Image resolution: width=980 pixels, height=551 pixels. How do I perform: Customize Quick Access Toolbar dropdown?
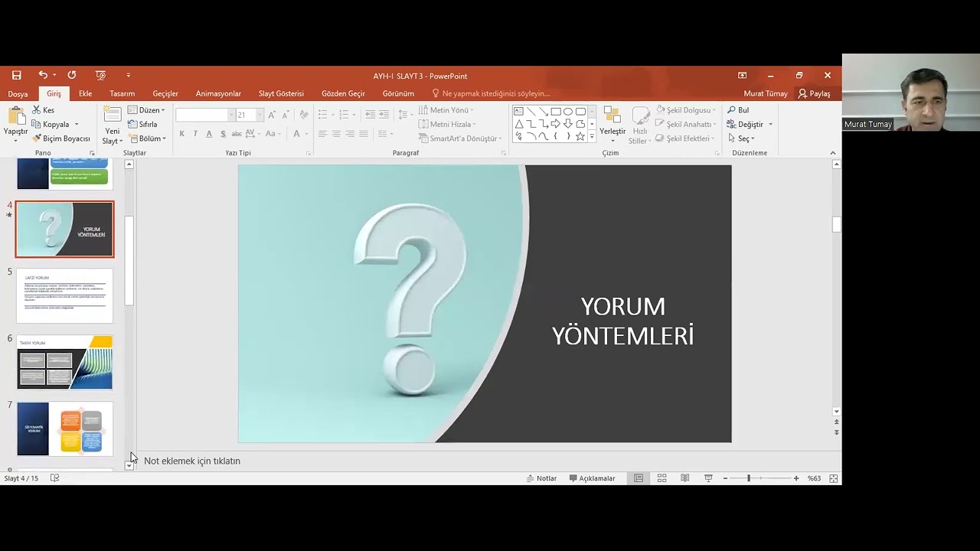pos(128,75)
